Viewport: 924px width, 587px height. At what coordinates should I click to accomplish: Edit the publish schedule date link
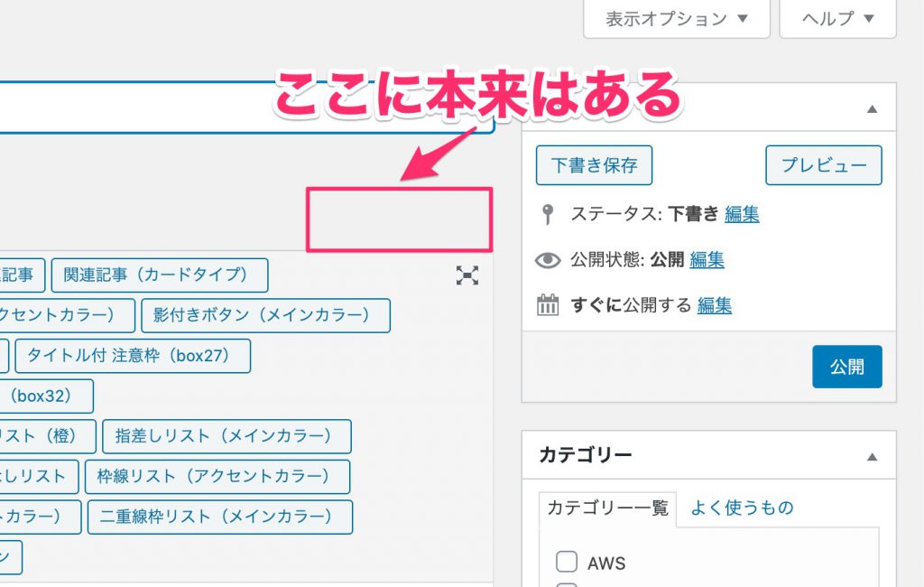(714, 306)
